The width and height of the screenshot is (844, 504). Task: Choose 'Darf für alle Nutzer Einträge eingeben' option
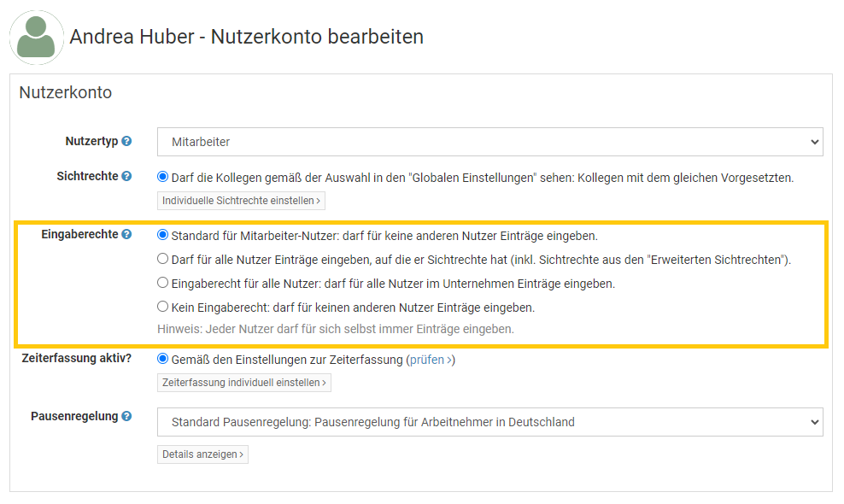click(163, 259)
